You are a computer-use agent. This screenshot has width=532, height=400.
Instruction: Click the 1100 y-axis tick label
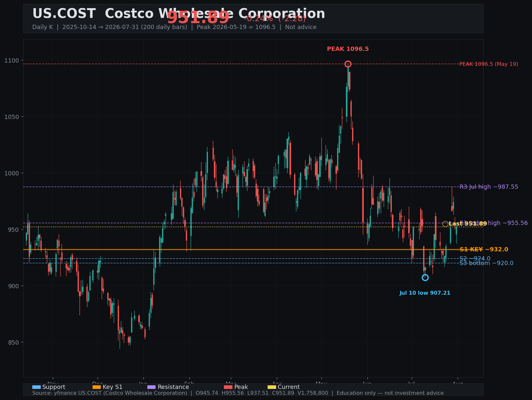tap(12, 60)
